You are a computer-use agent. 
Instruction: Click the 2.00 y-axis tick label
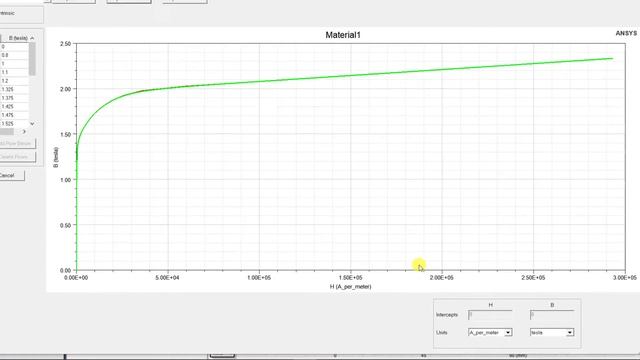pos(65,89)
